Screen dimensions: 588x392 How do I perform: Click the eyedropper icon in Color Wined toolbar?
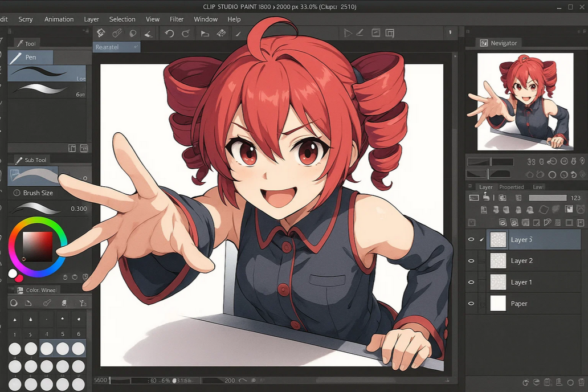pos(47,303)
